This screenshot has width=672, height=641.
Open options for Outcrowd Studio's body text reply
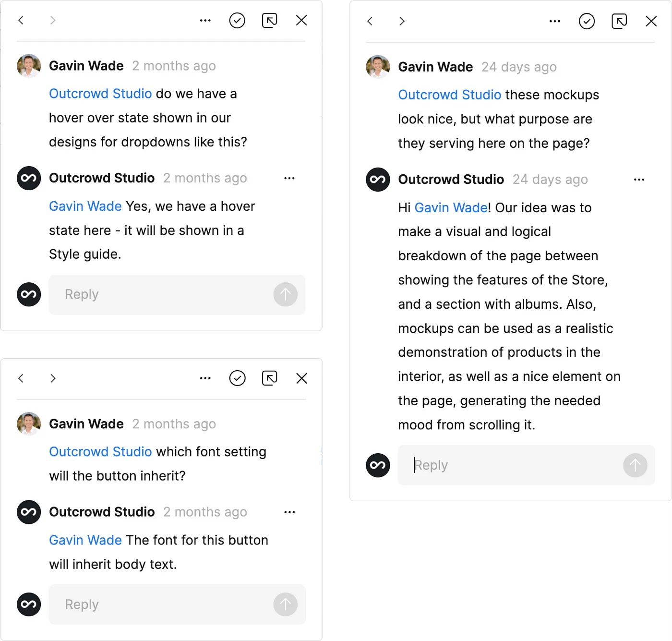click(289, 512)
